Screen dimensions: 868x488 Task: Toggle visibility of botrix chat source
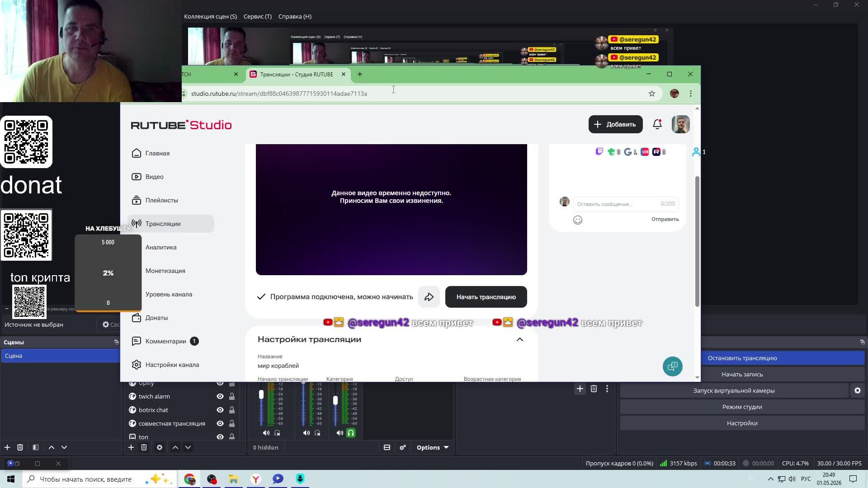point(220,410)
